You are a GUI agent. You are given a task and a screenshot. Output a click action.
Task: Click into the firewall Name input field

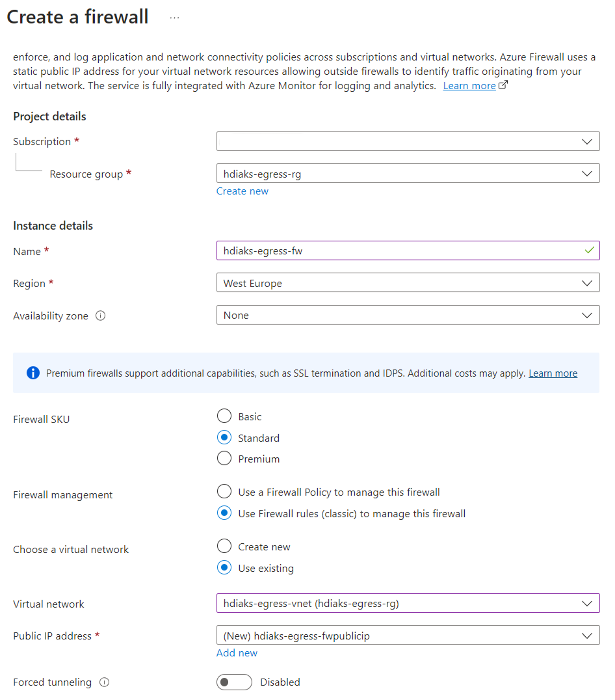click(x=408, y=250)
